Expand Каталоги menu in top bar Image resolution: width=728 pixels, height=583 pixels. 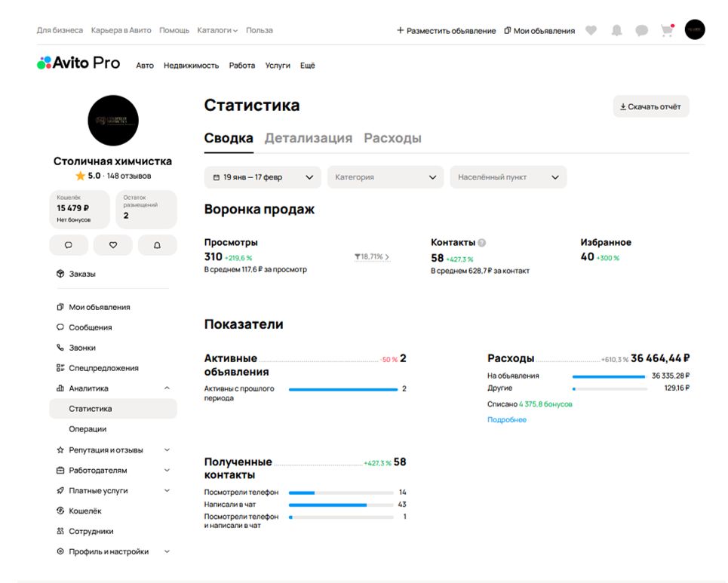click(217, 30)
